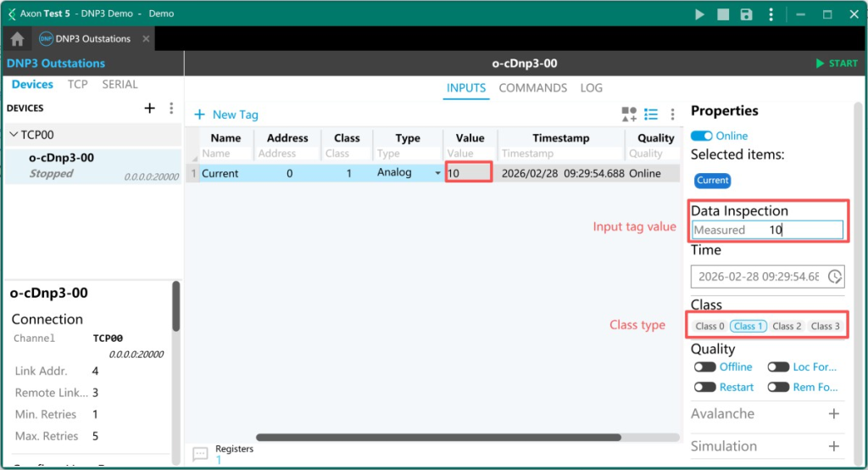Click the stop square icon in title bar
Image resolution: width=868 pixels, height=470 pixels.
pyautogui.click(x=723, y=14)
